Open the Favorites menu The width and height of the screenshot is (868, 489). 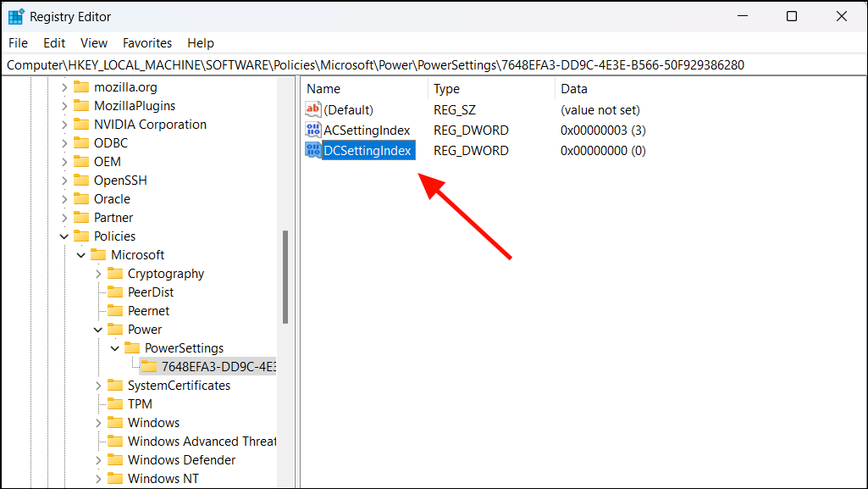pos(147,42)
